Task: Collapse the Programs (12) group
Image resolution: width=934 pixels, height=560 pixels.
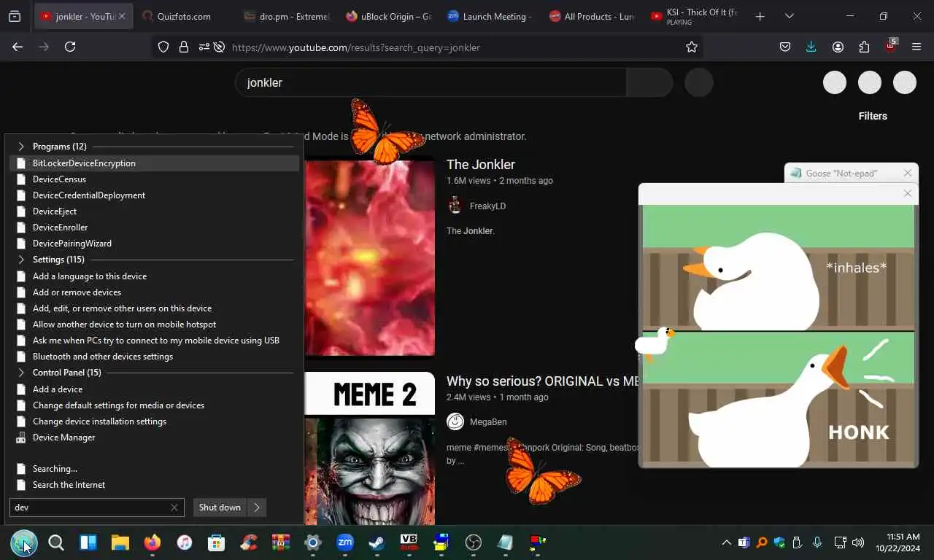Action: point(21,147)
